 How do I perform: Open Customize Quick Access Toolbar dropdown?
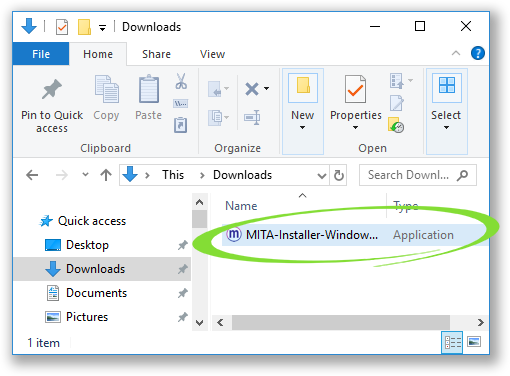(x=102, y=28)
